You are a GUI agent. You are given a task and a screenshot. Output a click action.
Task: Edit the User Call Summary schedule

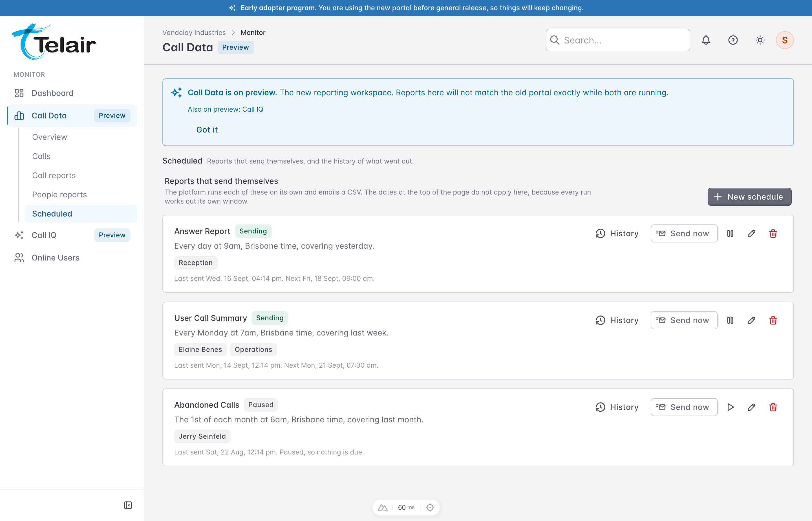751,320
